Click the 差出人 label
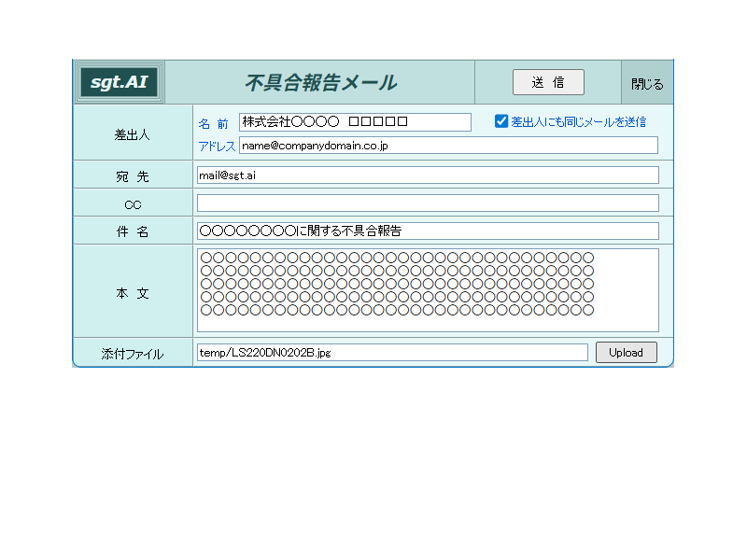This screenshot has width=747, height=560. click(132, 134)
